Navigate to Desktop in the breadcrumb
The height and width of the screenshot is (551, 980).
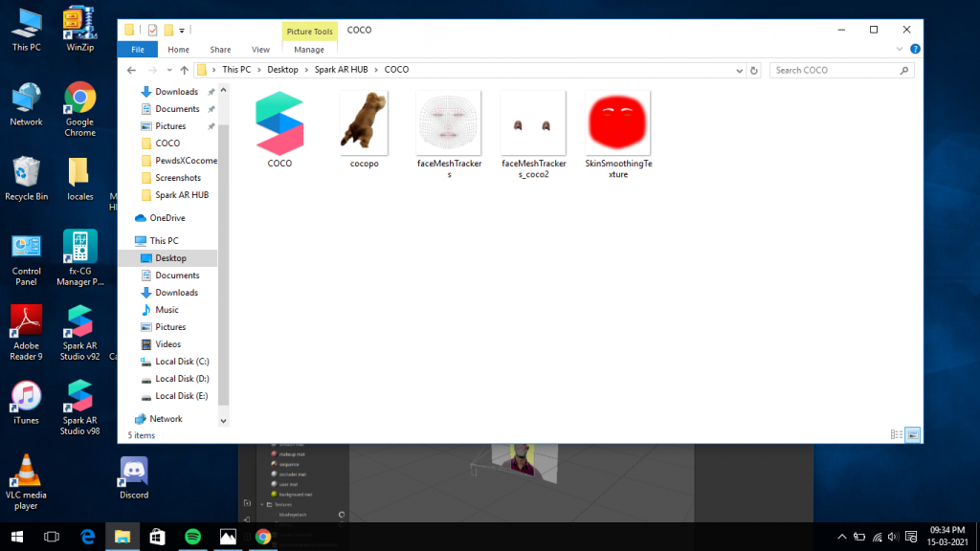(282, 69)
